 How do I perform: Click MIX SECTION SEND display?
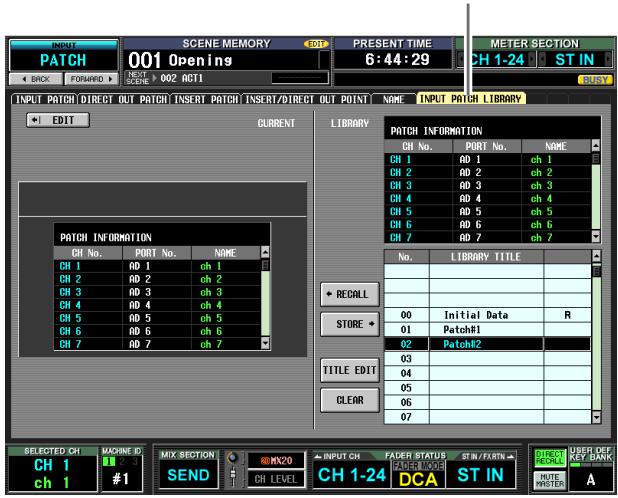[188, 475]
